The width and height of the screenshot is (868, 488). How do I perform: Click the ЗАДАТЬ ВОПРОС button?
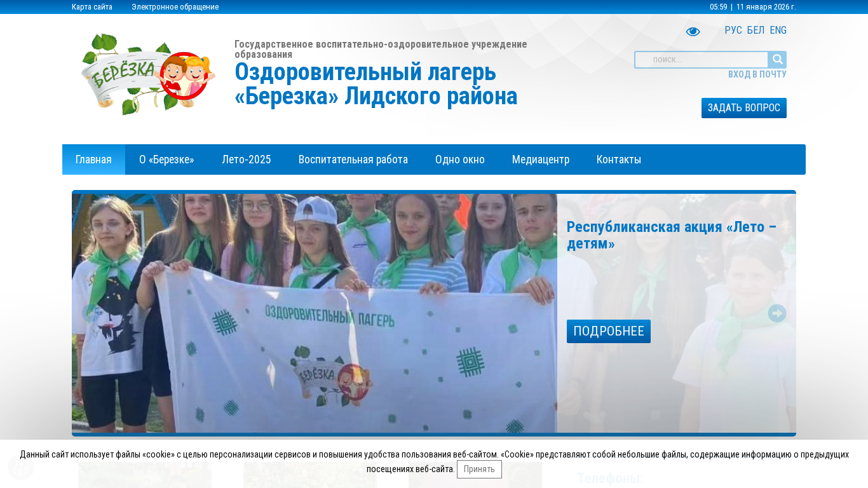(x=744, y=108)
